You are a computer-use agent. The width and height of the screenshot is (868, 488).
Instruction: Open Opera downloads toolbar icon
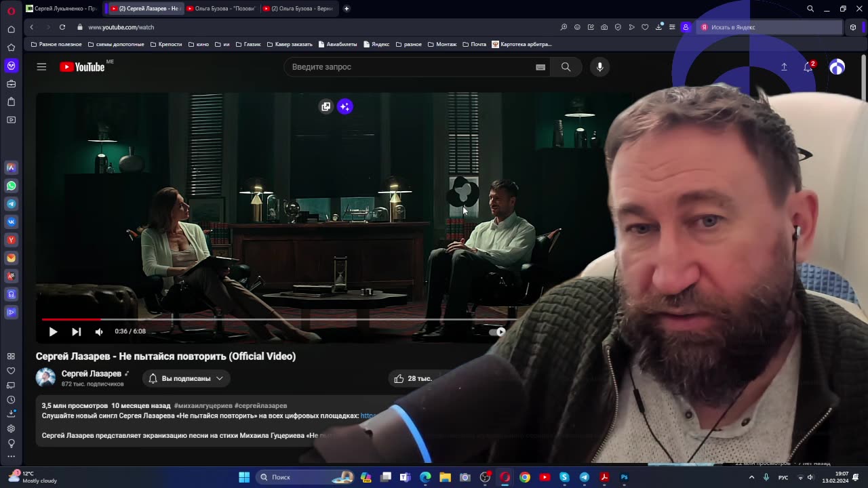pos(658,27)
